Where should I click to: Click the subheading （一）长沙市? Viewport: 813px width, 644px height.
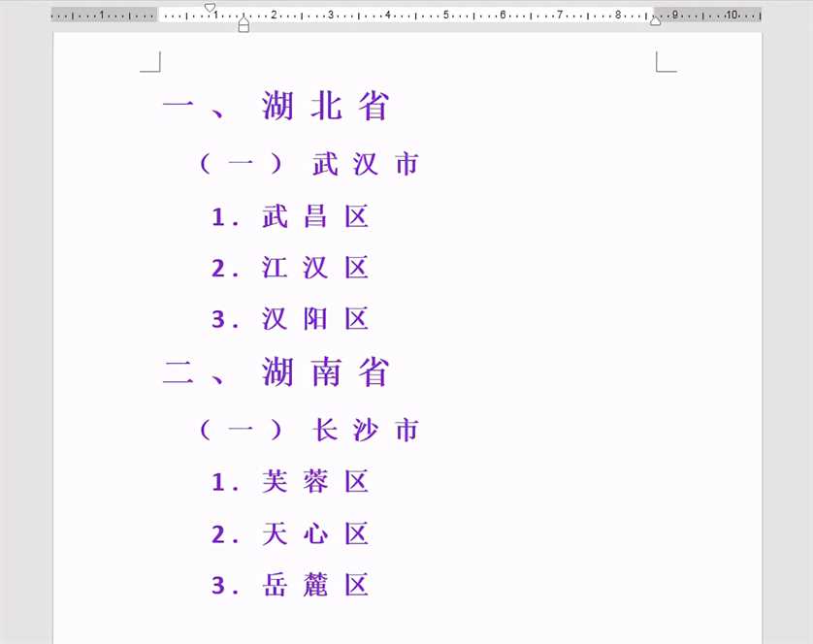point(309,430)
